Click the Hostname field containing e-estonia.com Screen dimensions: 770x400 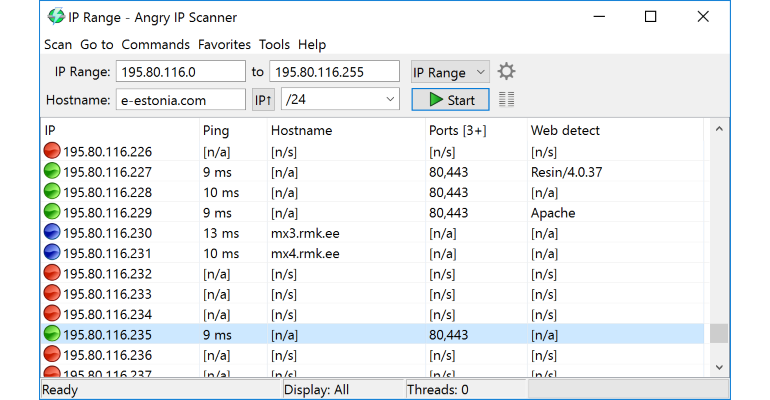click(181, 100)
